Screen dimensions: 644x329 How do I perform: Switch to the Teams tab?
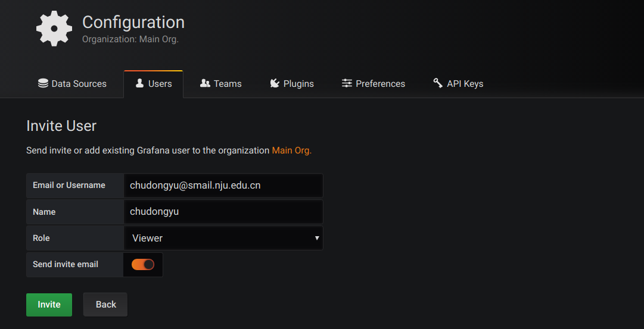(220, 84)
